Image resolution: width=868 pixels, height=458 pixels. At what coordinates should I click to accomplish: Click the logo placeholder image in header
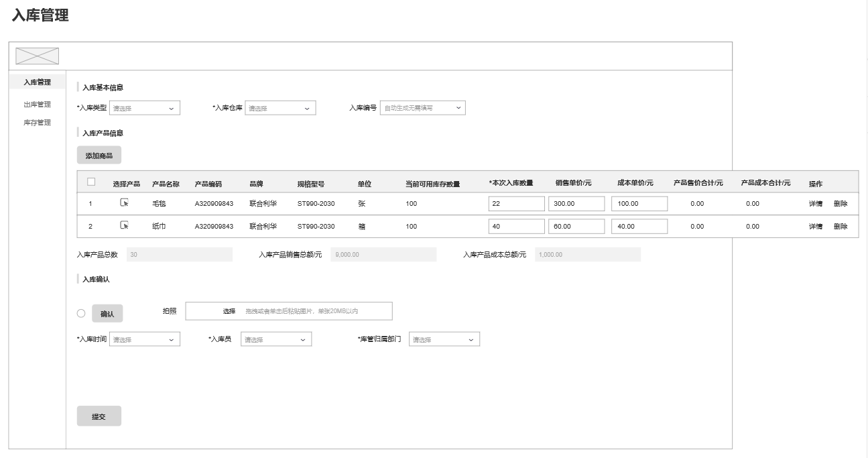pos(37,56)
